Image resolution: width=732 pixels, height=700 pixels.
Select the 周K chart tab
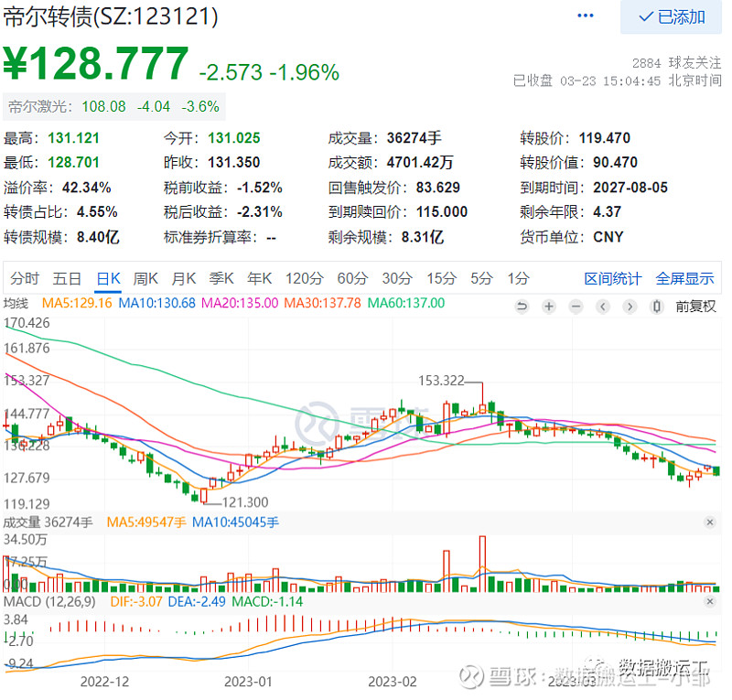[145, 279]
